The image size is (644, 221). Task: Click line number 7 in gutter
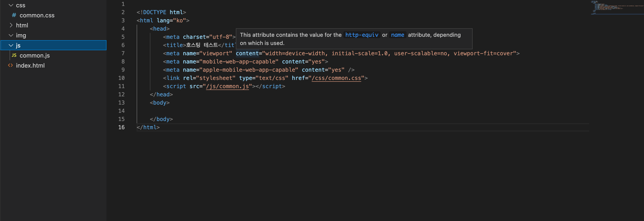[x=123, y=53]
